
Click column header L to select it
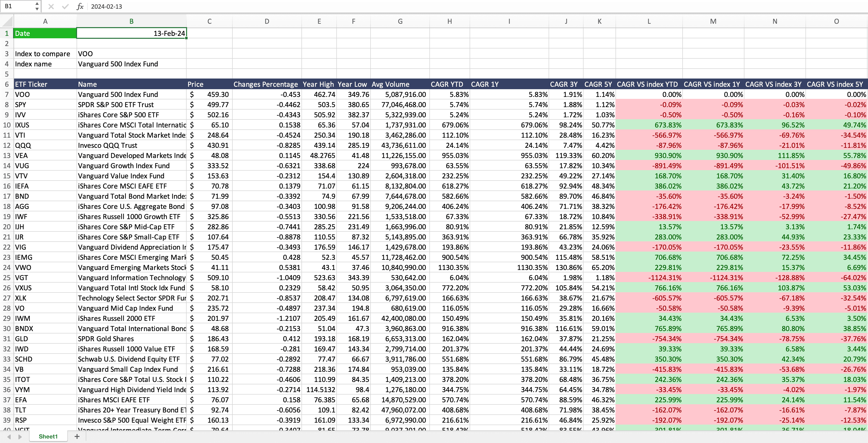(649, 21)
